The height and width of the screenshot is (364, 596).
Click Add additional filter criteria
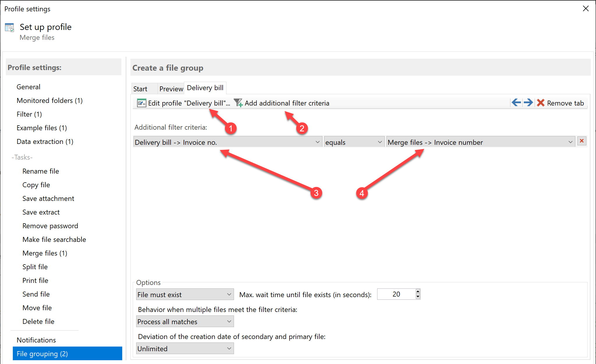coord(287,103)
